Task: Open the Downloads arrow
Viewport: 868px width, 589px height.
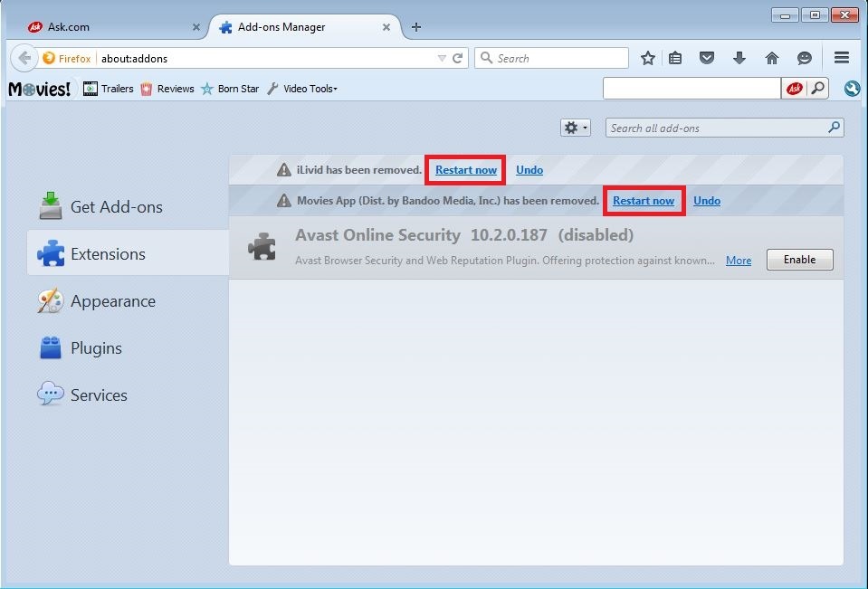Action: (x=739, y=58)
